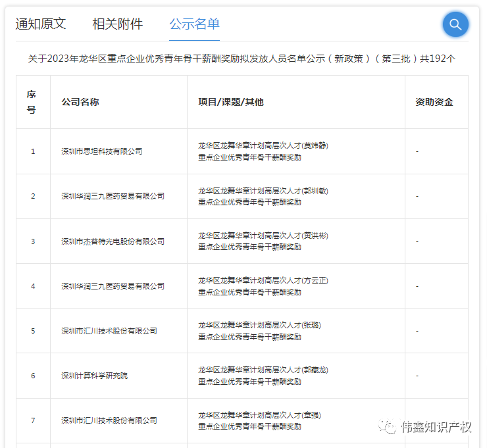Click project entry mentioning 方云正
This screenshot has height=448, width=487.
pos(263,286)
